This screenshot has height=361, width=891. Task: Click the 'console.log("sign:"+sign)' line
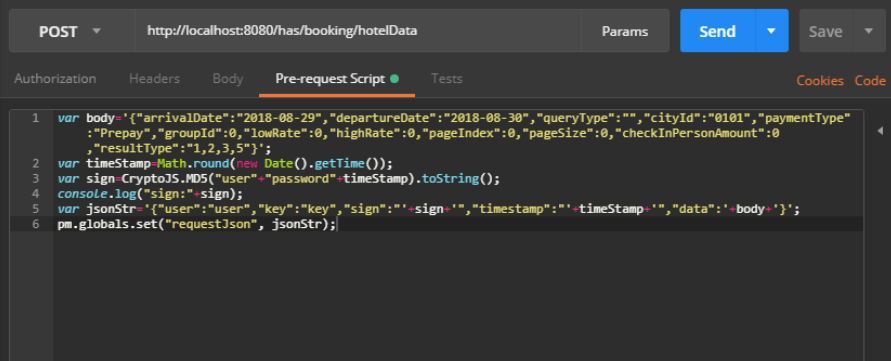pos(150,194)
